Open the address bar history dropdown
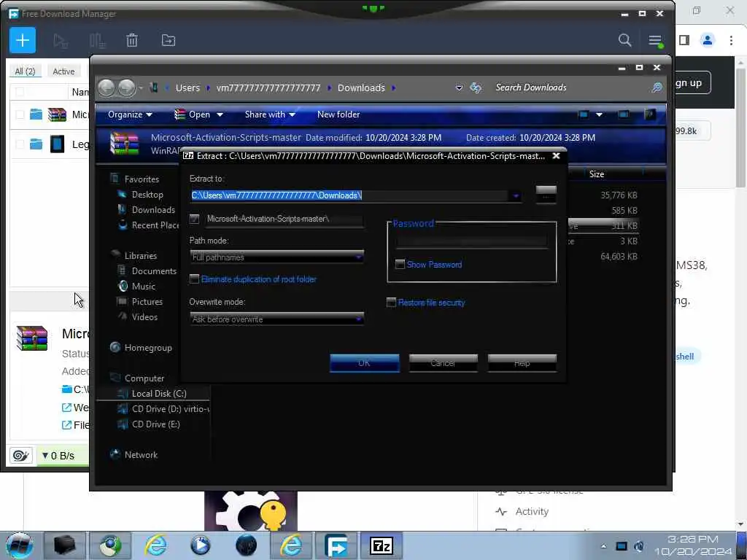Viewport: 747px width, 560px height. 460,87
